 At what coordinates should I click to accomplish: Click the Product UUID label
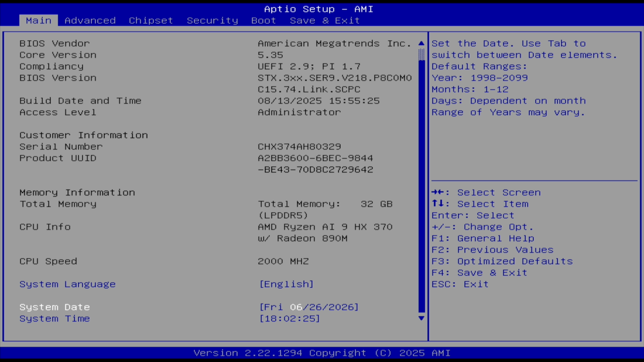point(58,158)
